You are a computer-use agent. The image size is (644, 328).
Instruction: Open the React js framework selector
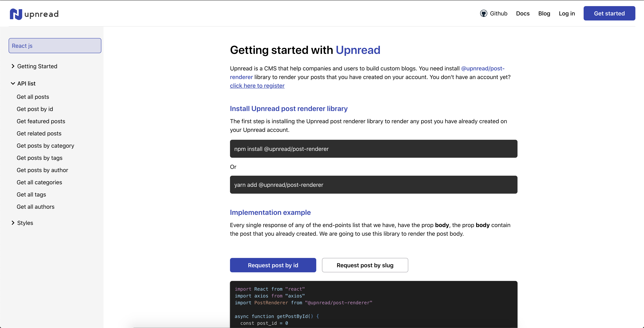point(55,46)
